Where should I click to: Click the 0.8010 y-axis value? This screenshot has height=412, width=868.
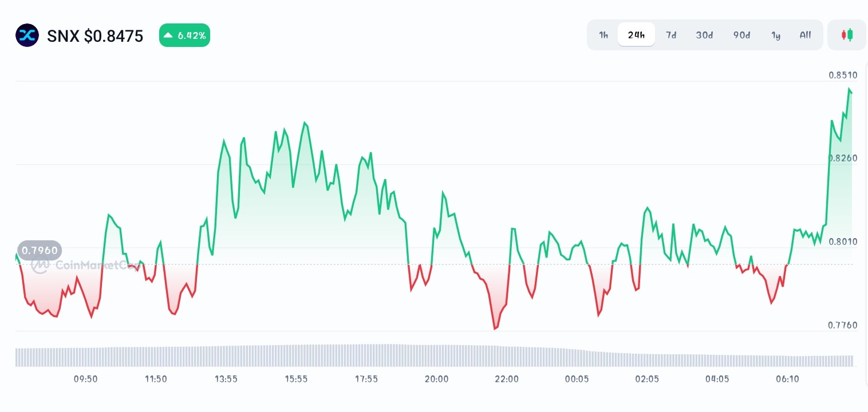843,241
